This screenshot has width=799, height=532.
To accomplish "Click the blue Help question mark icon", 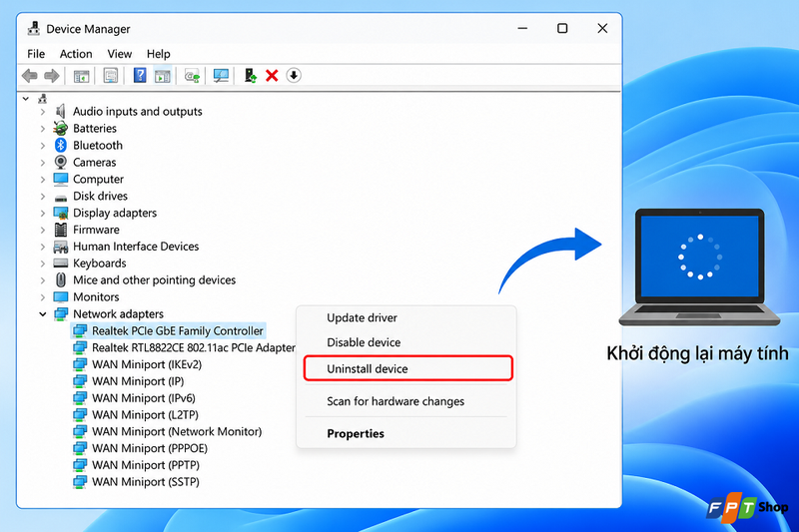I will pos(140,76).
